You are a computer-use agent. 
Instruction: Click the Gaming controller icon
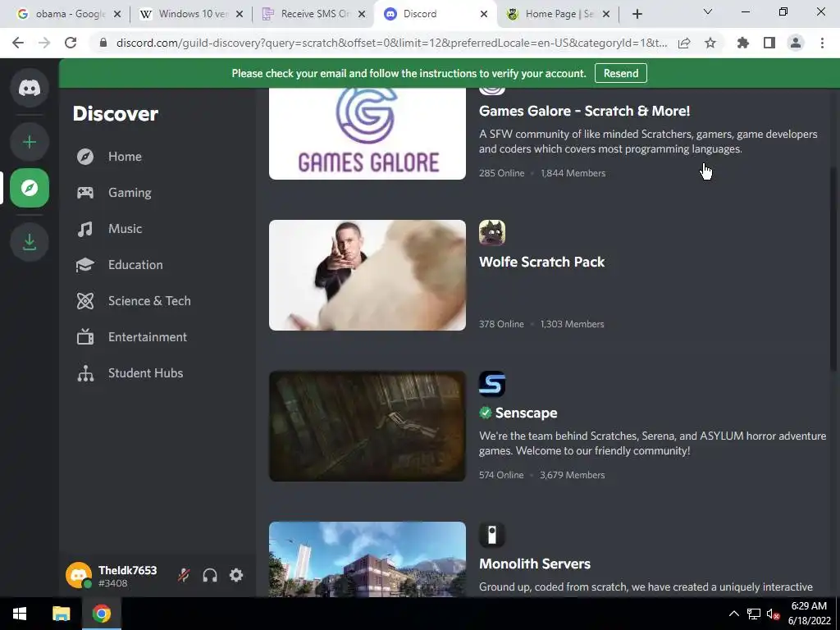click(85, 192)
